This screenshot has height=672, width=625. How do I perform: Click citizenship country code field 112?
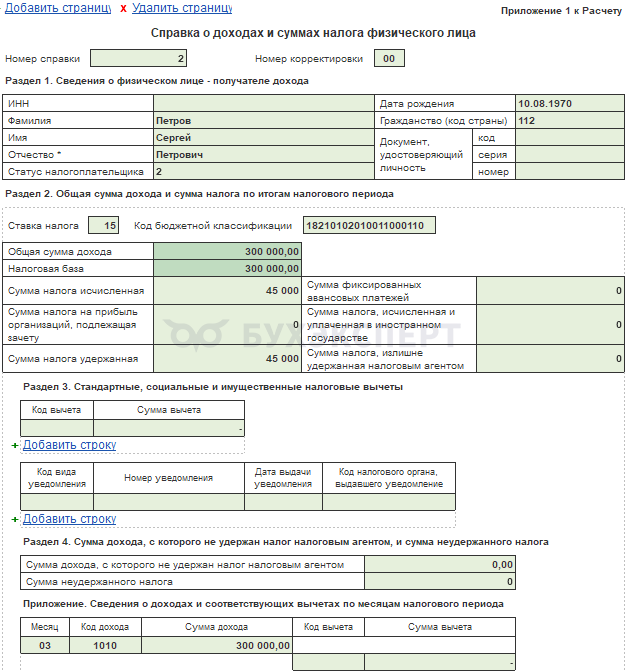tap(570, 120)
